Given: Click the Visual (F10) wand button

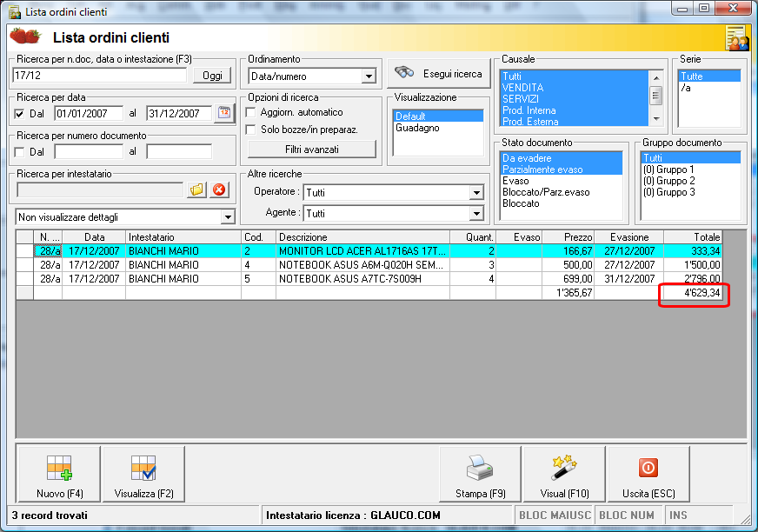Looking at the screenshot, I should coord(564,475).
